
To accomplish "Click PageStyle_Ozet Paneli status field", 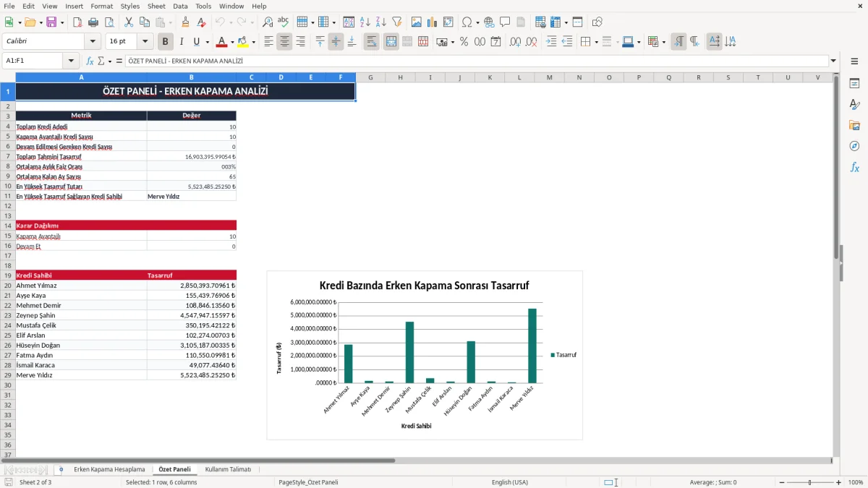I will [308, 482].
